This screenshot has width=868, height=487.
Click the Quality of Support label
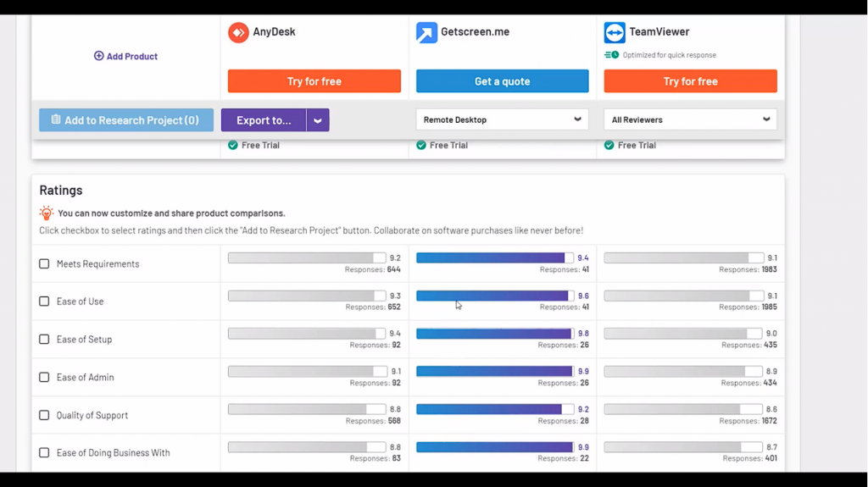[92, 415]
